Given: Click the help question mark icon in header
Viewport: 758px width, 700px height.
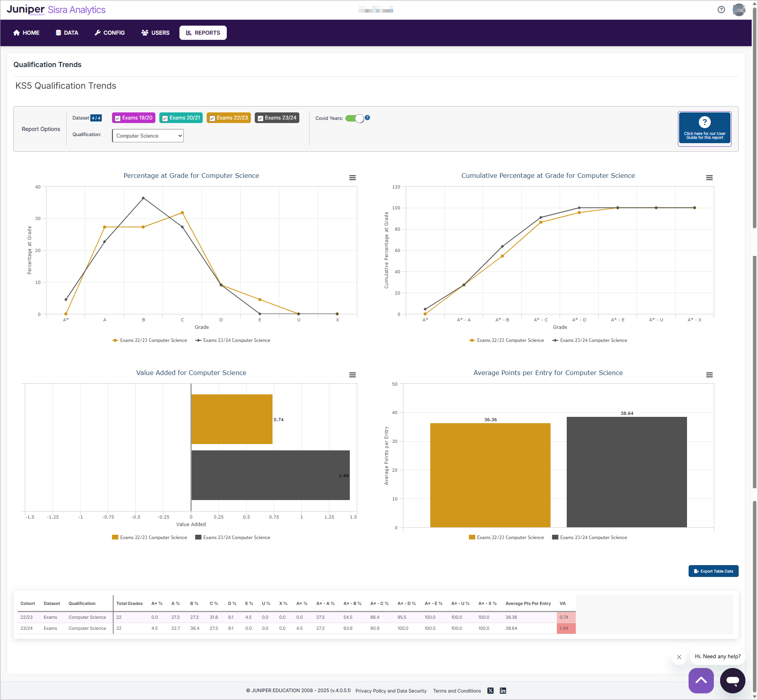Looking at the screenshot, I should coord(721,9).
